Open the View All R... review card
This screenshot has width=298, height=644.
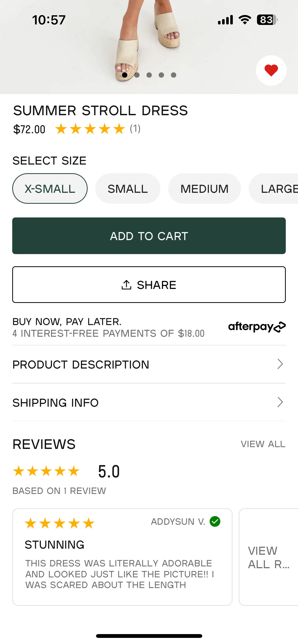(x=268, y=557)
